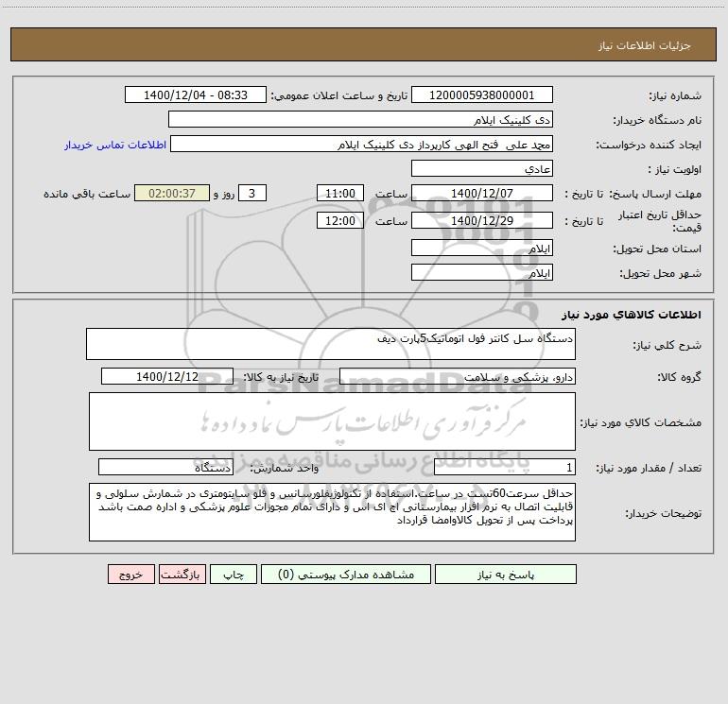Open مشاهده مدارک پیوستی (0) button
Screen dimensions: 728x704
click(x=346, y=574)
